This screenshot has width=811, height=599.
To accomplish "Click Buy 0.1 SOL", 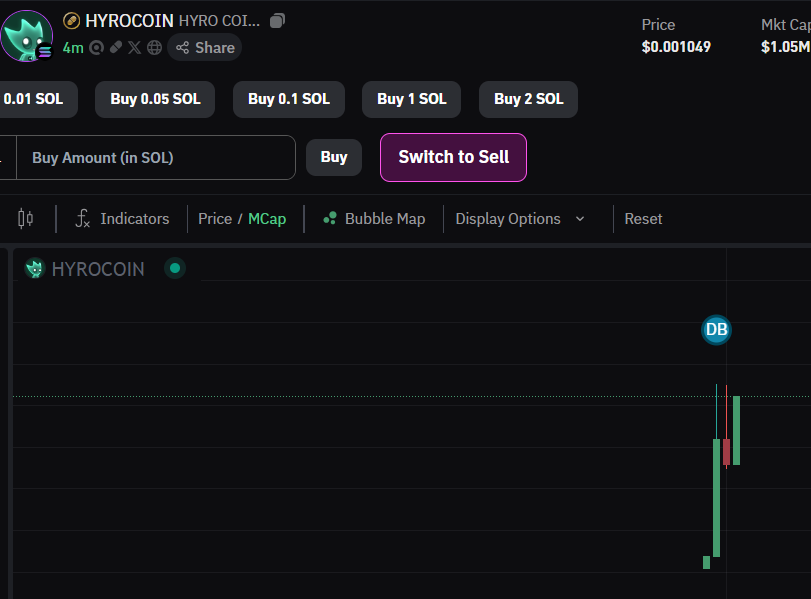I will coord(289,99).
